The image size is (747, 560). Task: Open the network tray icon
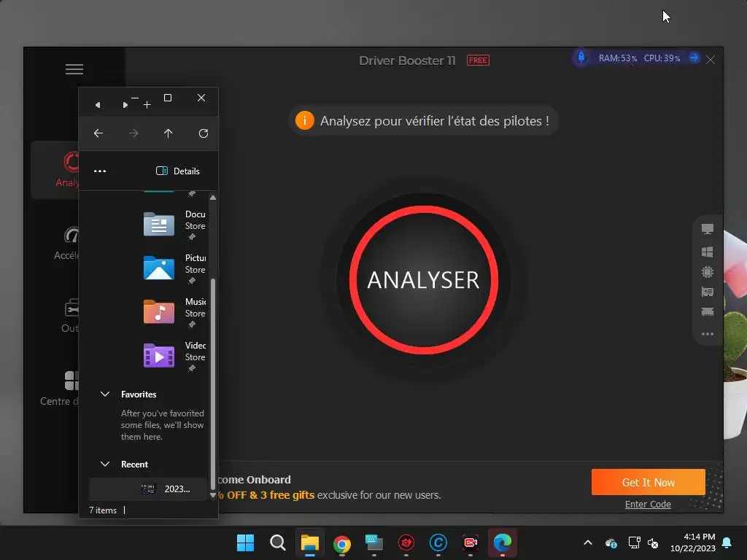click(x=634, y=542)
